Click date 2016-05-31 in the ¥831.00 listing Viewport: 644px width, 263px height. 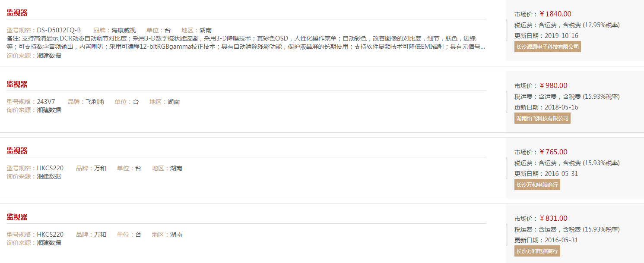coord(562,240)
